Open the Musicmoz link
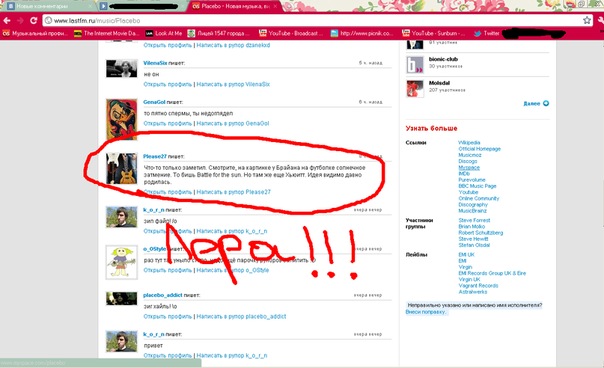This screenshot has width=604, height=368. click(x=470, y=155)
